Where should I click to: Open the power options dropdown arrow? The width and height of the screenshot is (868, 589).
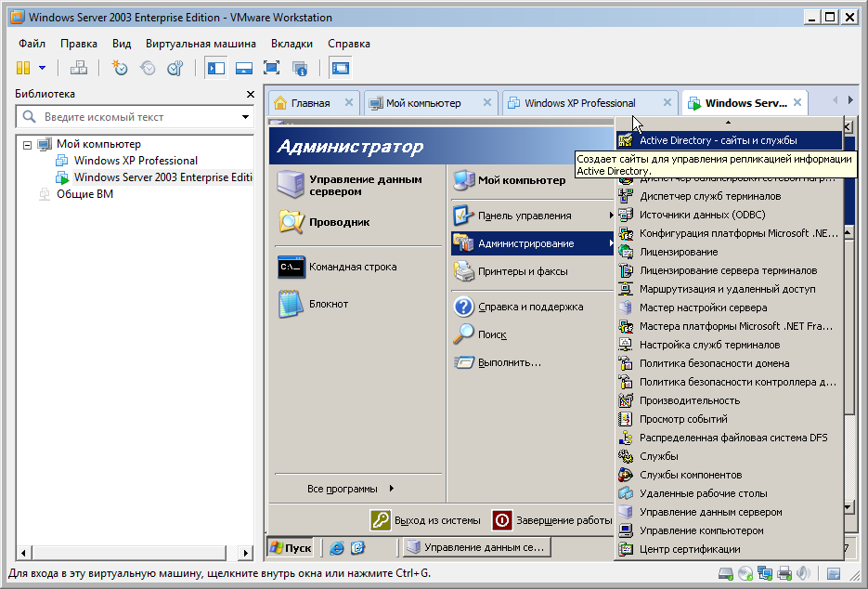click(x=42, y=68)
